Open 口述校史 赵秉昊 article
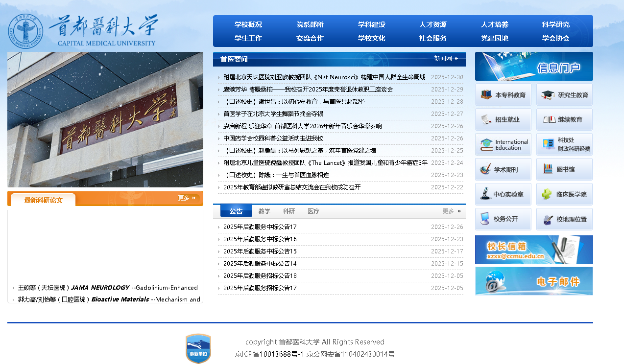This screenshot has height=364, width=624. coord(300,151)
